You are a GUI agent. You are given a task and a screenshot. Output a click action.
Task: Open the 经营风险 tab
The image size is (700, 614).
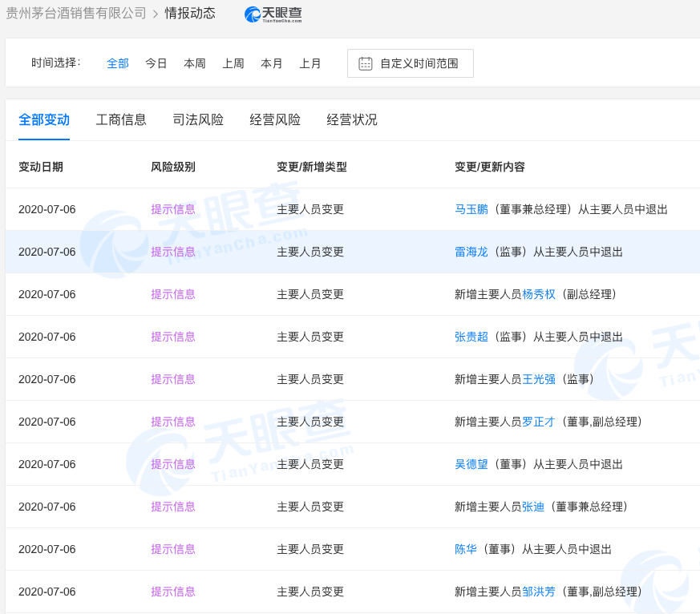point(275,119)
